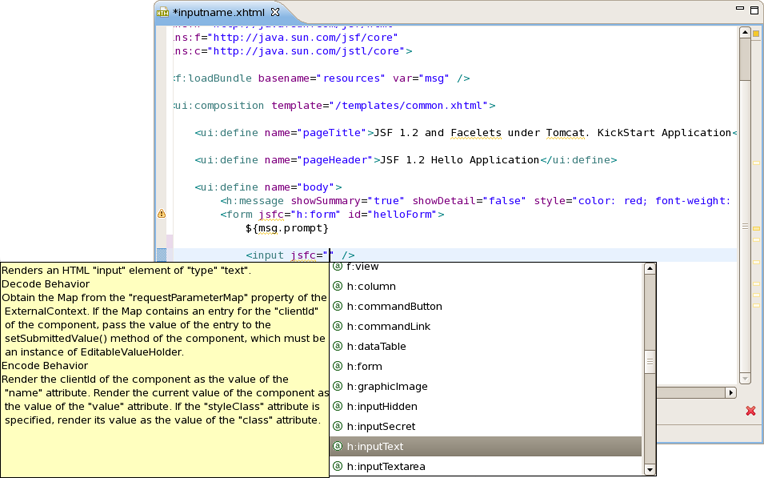This screenshot has width=764, height=478.
Task: Choose h:column from the completion list
Action: coord(486,286)
